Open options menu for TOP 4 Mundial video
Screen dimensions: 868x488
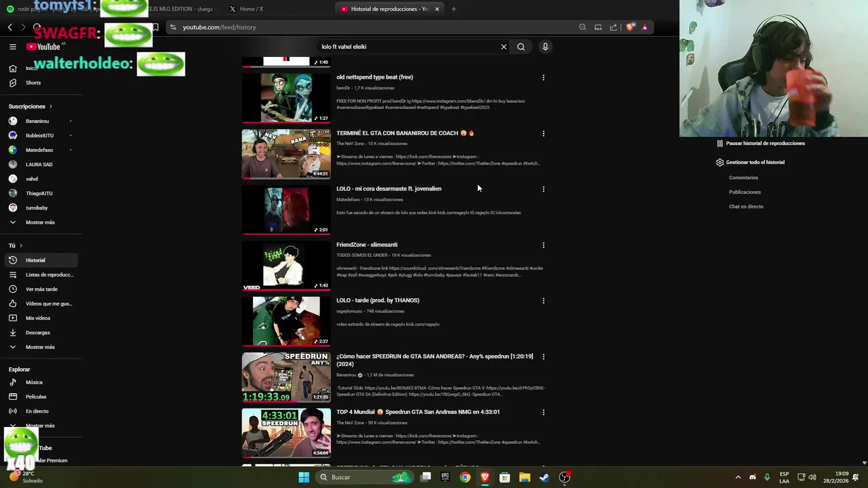point(543,412)
